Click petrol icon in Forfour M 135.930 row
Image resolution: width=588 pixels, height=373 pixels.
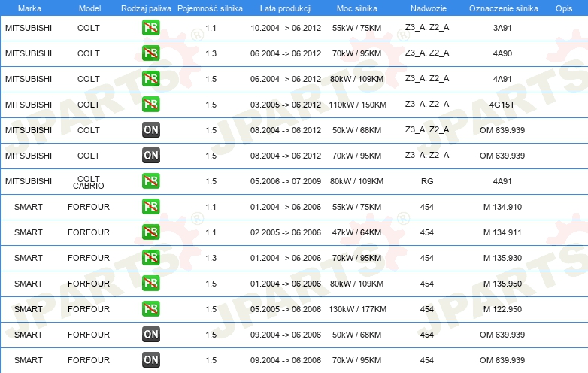coord(150,257)
